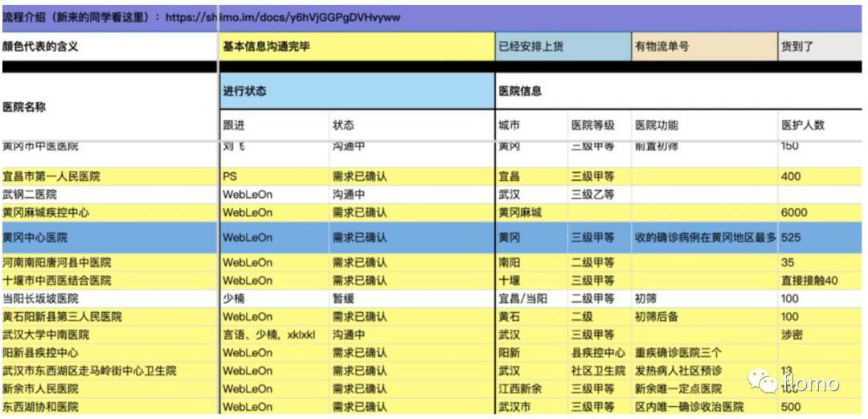Select the 三级乙等 grade cell

click(x=600, y=195)
